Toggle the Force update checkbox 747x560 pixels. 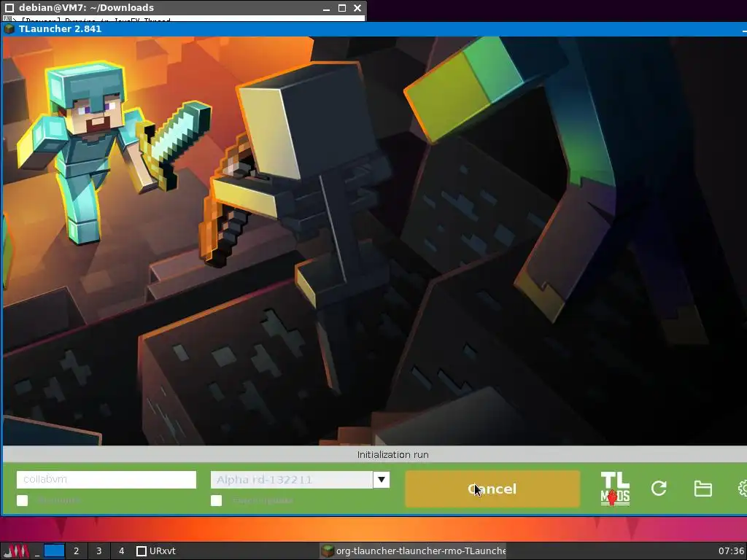click(x=216, y=500)
